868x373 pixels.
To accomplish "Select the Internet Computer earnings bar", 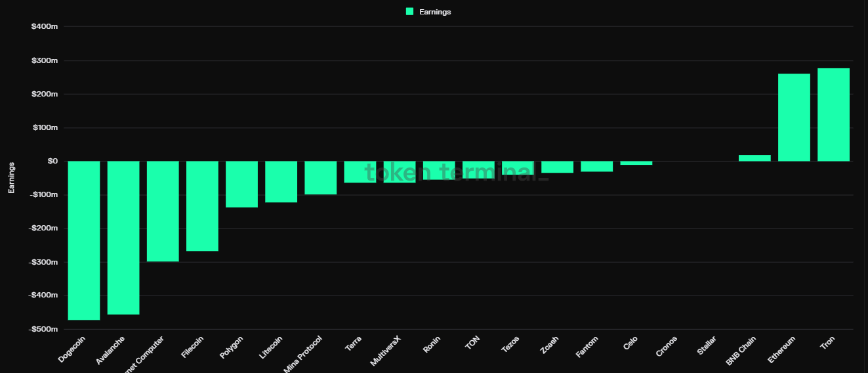I will (163, 211).
